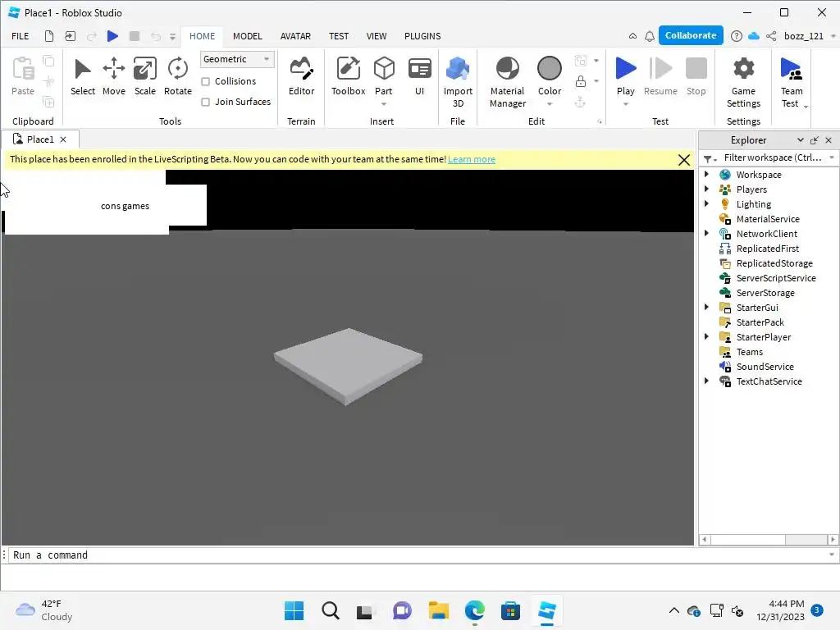Start a Team Test

tap(791, 81)
